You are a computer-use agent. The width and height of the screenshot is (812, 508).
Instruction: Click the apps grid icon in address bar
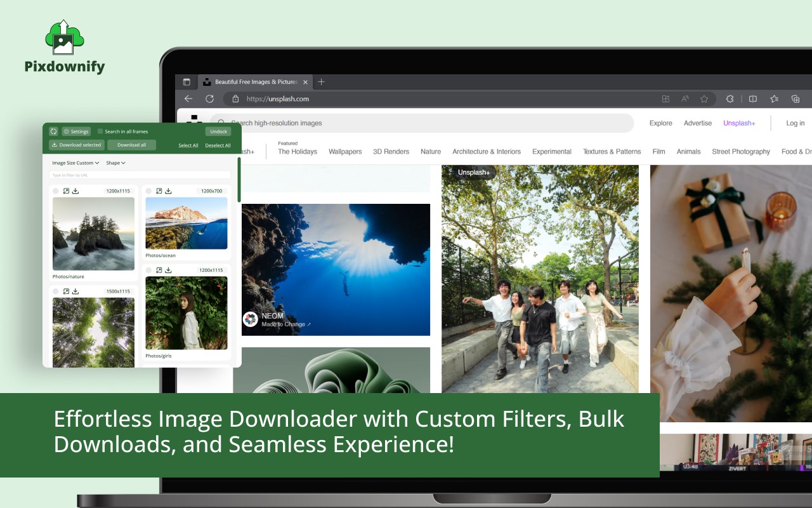665,98
